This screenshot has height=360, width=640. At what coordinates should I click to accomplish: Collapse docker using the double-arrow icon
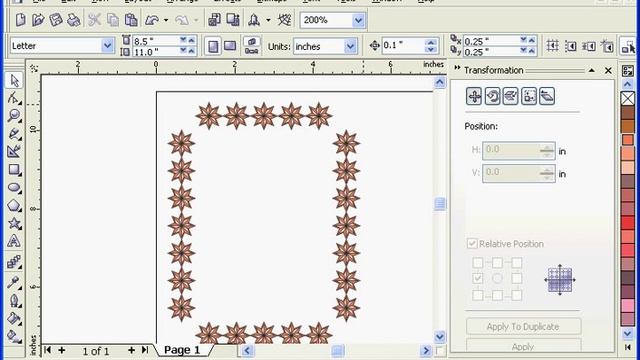point(457,68)
